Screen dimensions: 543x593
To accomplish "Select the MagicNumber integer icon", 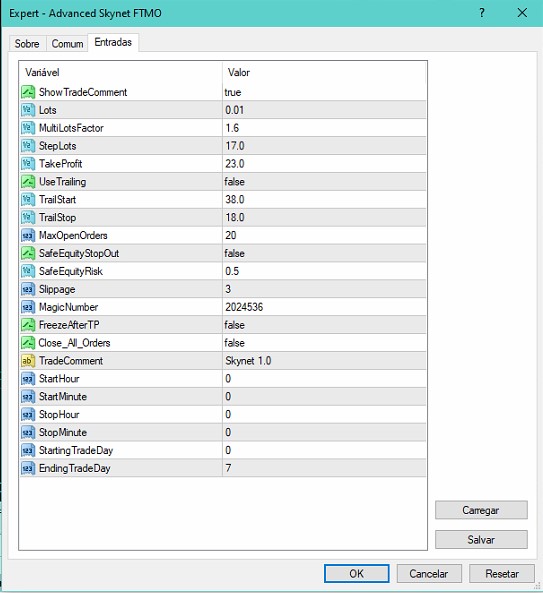I will [28, 307].
